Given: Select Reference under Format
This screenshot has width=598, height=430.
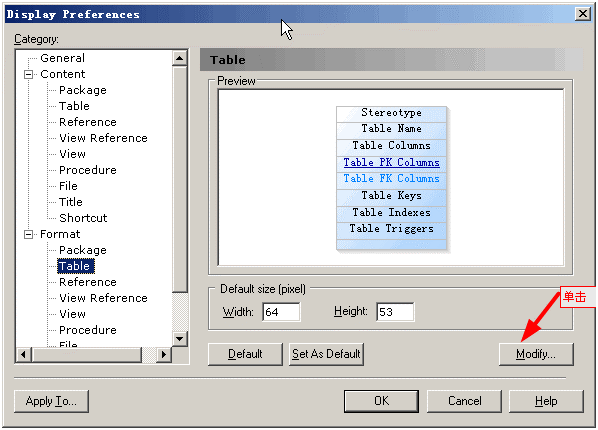Looking at the screenshot, I should (88, 282).
